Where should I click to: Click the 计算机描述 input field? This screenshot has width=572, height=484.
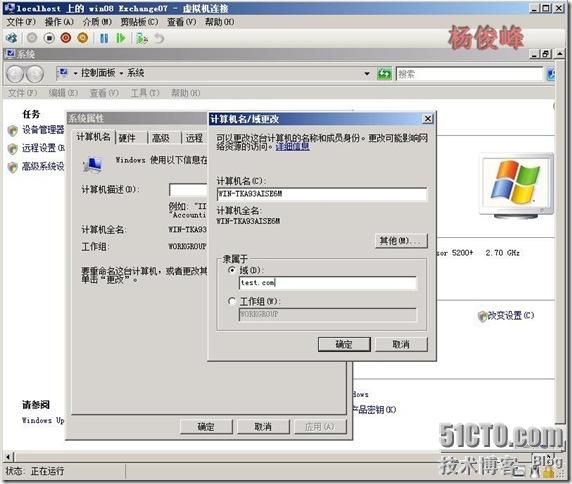(188, 190)
